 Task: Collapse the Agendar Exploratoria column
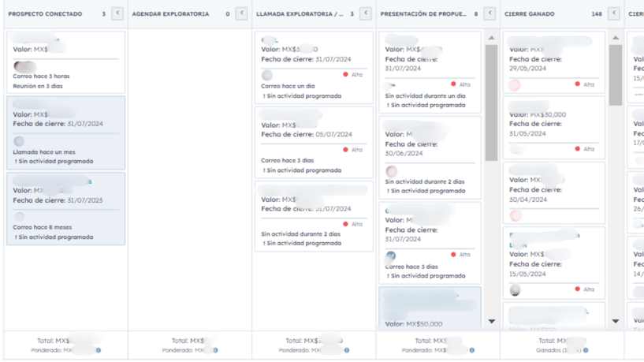[x=241, y=13]
